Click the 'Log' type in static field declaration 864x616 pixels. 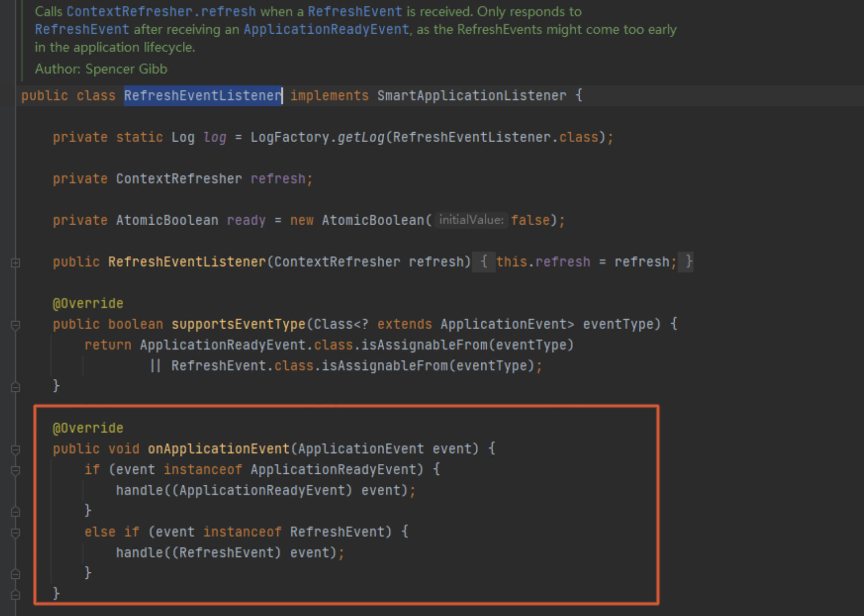(183, 137)
